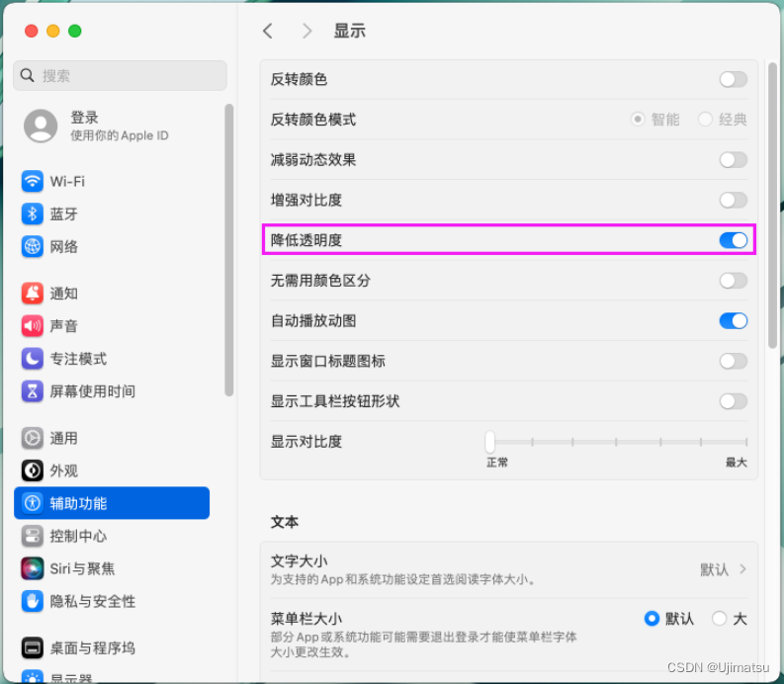Open the Network (网络) globe icon
This screenshot has width=784, height=684.
[x=33, y=246]
